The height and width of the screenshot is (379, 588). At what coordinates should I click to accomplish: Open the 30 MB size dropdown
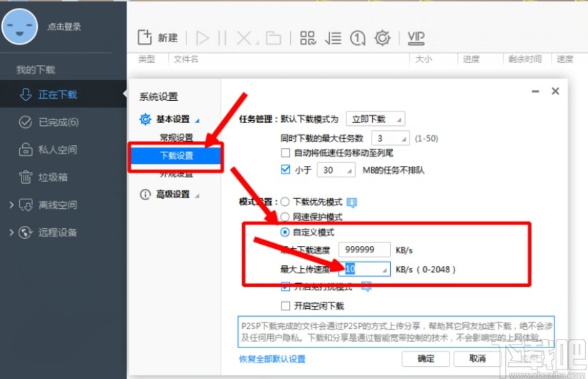coord(336,170)
